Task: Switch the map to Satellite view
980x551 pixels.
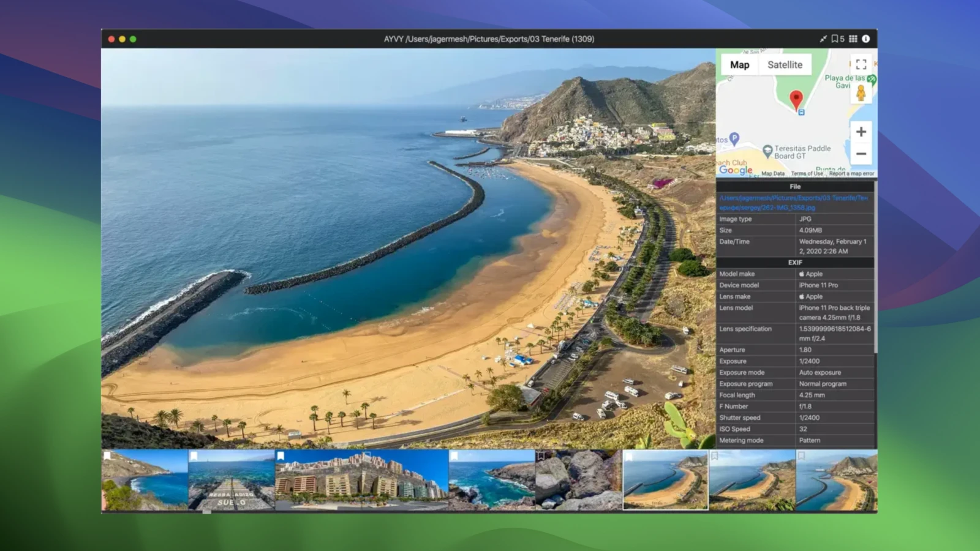Action: tap(785, 65)
